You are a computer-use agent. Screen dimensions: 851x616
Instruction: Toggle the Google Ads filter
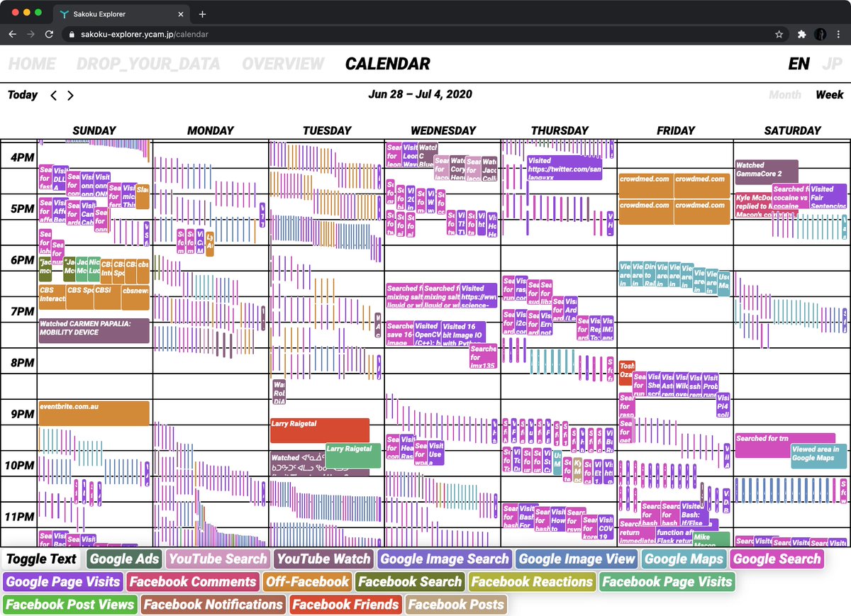coord(124,559)
